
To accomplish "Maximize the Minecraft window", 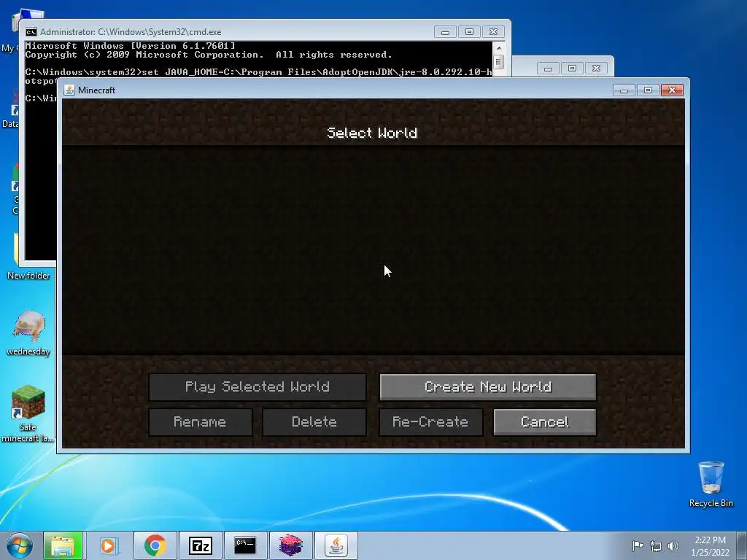I will [x=648, y=90].
